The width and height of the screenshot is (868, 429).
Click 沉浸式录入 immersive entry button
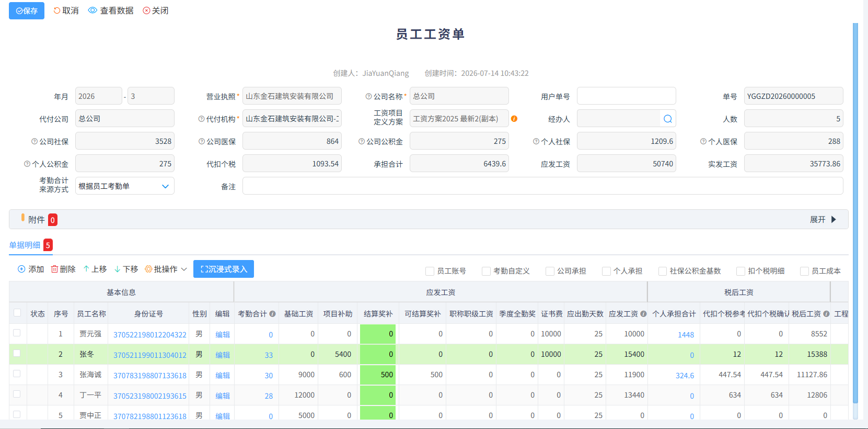coord(224,269)
